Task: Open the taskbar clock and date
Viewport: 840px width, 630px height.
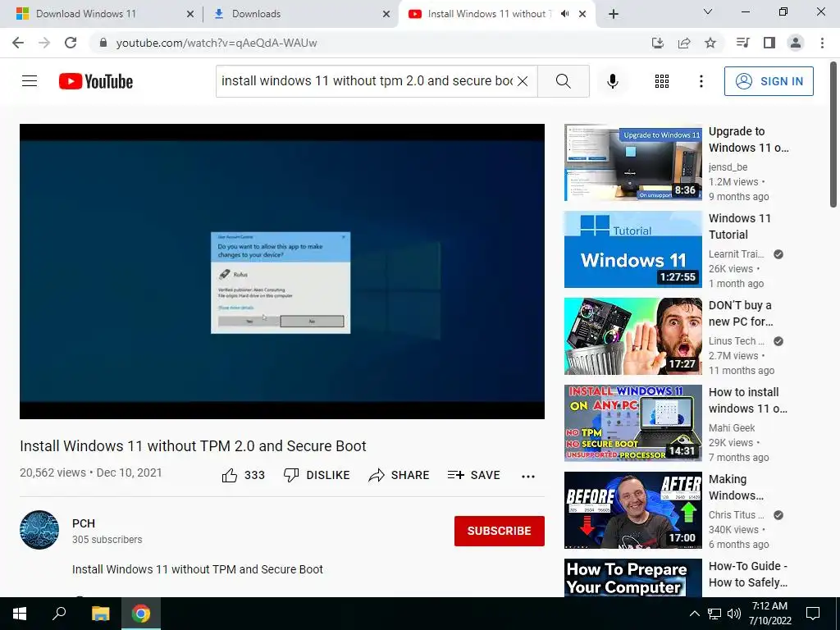Action: (769, 614)
